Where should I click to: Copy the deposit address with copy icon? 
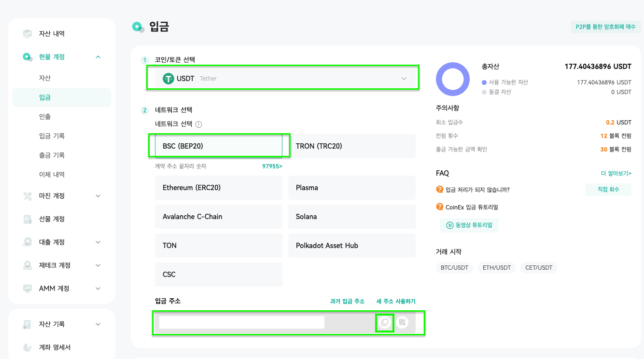(385, 322)
